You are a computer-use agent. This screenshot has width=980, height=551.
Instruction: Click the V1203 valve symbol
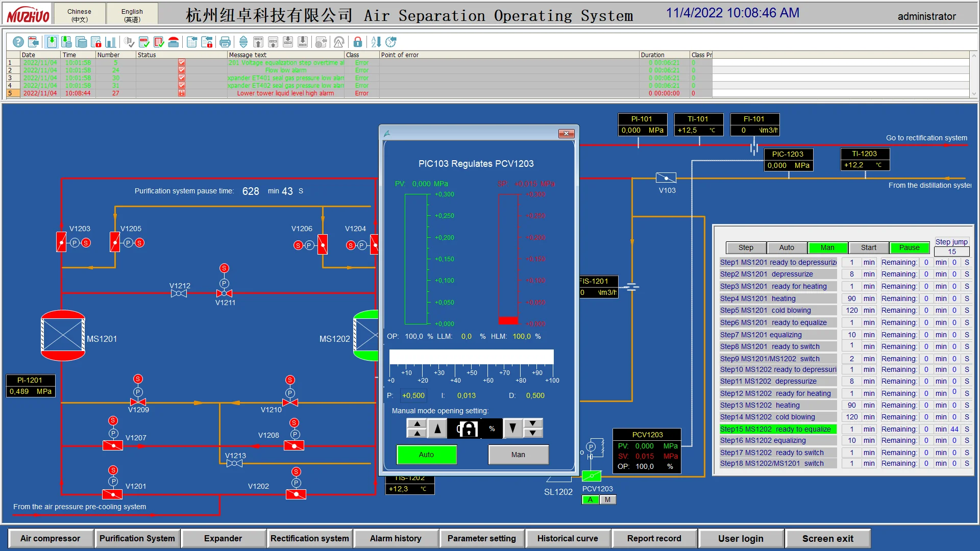click(x=61, y=242)
